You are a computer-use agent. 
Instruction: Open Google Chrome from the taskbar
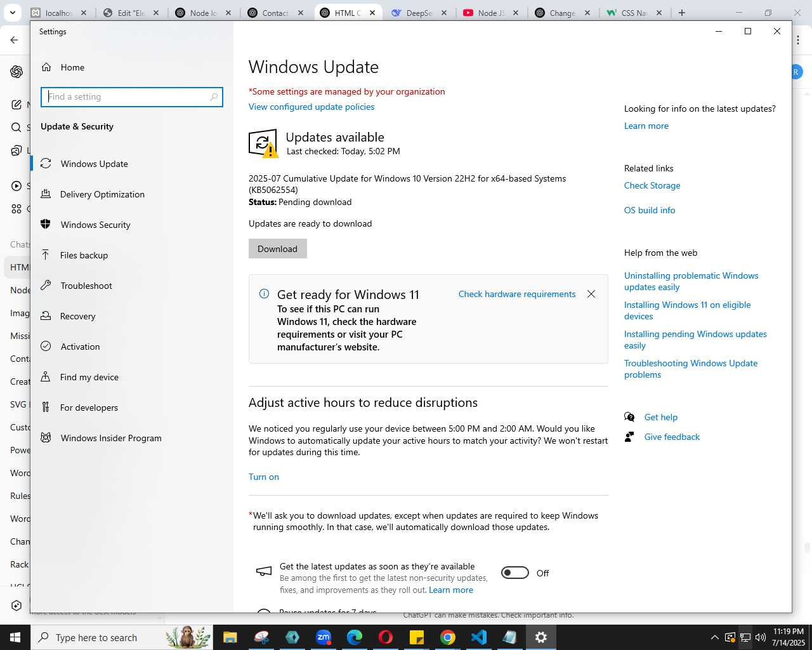tap(448, 637)
